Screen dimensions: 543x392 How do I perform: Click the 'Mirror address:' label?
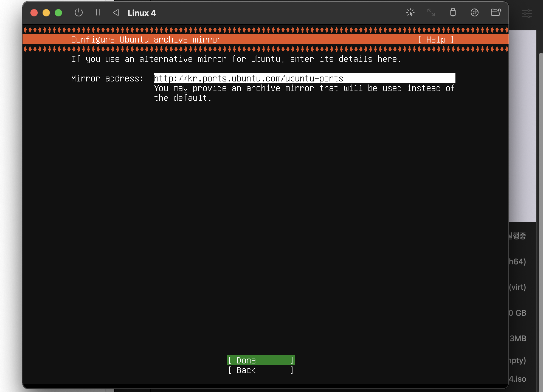point(107,78)
